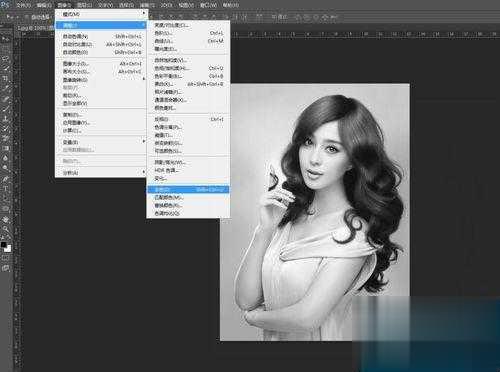This screenshot has height=372, width=500.
Task: Choose Curves with Ctrl+M shortcut
Action: pos(188,41)
